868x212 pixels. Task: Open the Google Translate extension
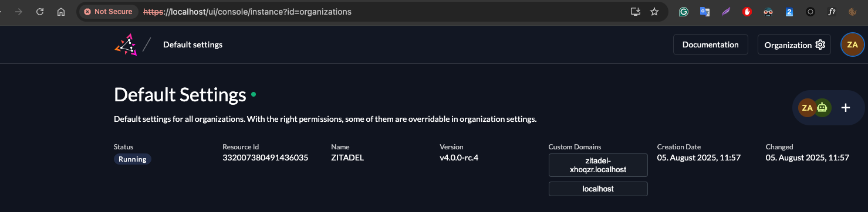705,12
